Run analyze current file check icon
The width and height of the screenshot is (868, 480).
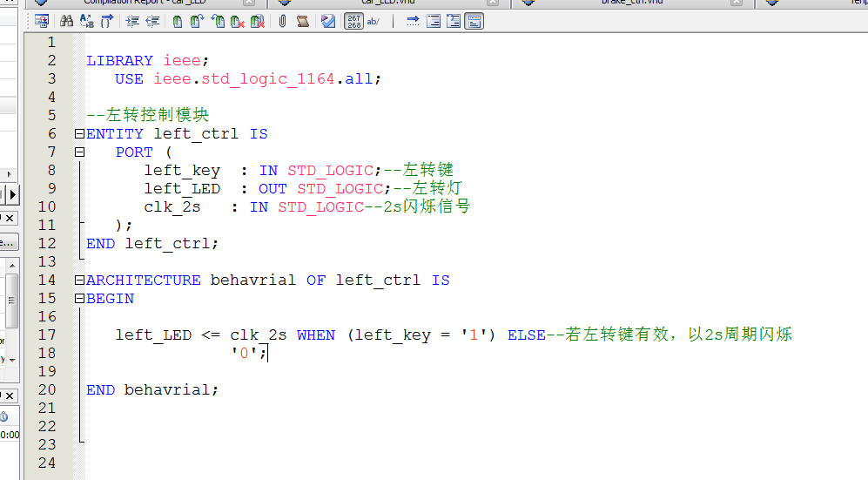328,21
